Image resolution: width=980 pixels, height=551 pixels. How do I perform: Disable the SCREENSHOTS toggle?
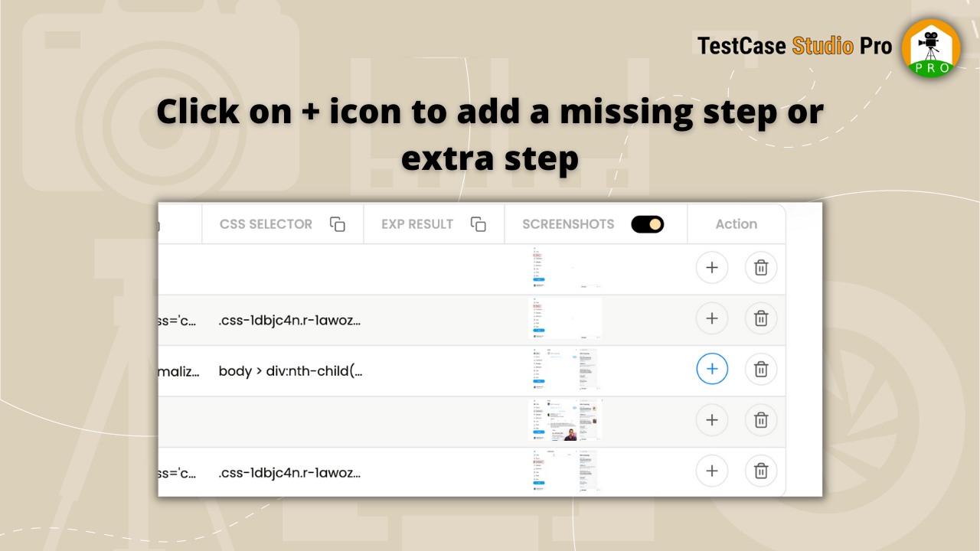[x=647, y=224]
